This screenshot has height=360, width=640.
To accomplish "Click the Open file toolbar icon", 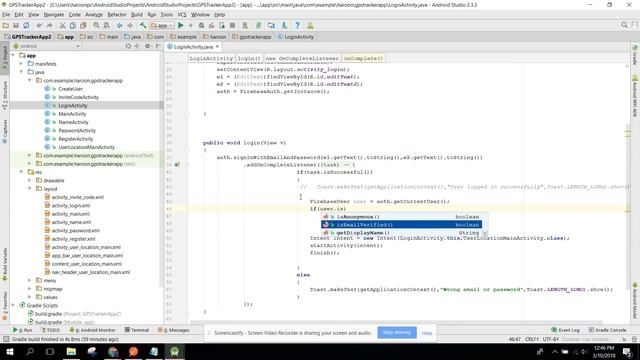I will tap(6, 25).
